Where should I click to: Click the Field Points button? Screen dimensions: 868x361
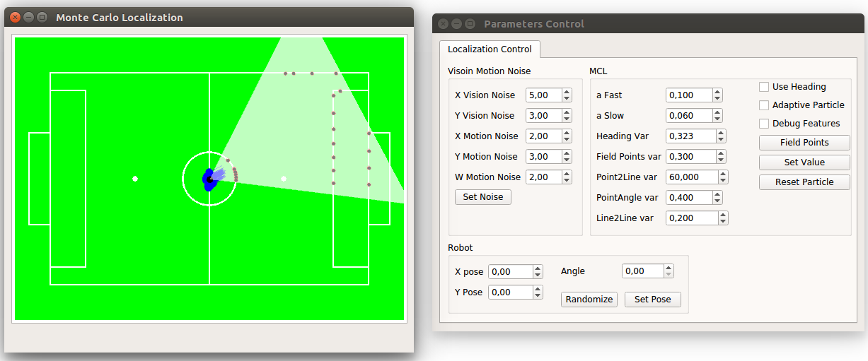coord(804,143)
